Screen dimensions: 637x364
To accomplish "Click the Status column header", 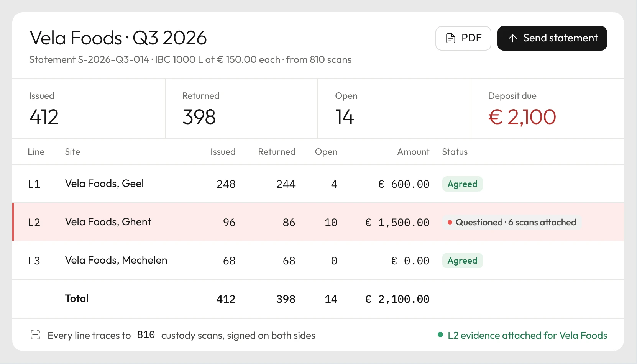I will pos(455,152).
